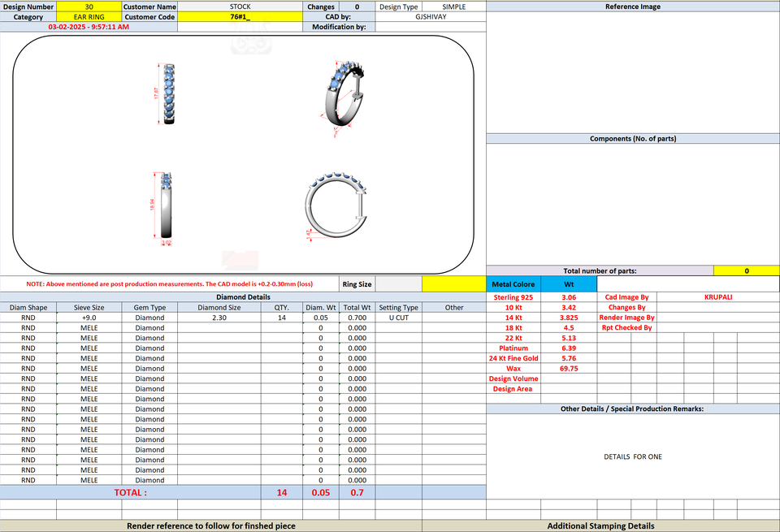Select the yellow cell next to Ring Size
This screenshot has width=780, height=532.
pos(453,284)
